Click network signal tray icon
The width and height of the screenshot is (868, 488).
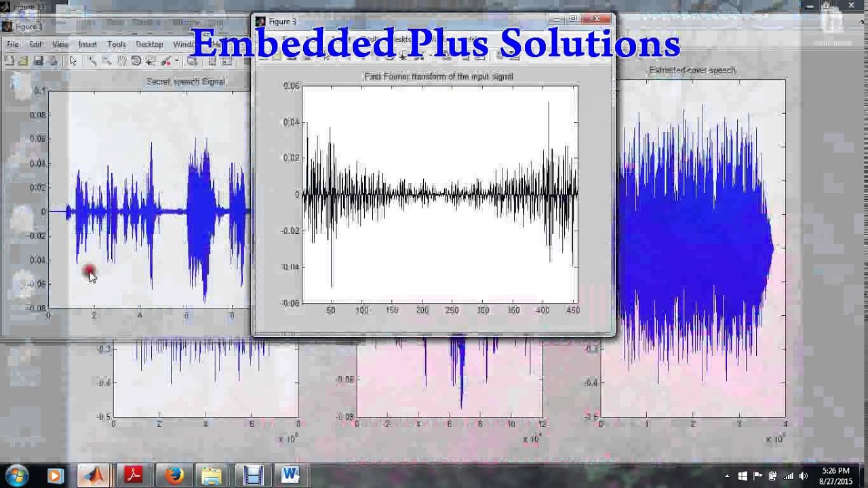pyautogui.click(x=789, y=476)
